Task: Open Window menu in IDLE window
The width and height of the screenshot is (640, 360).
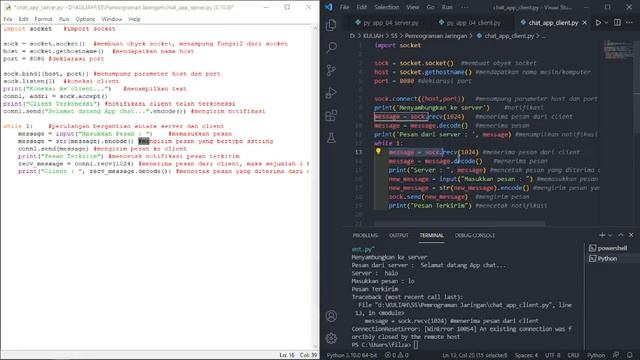Action: [111, 19]
